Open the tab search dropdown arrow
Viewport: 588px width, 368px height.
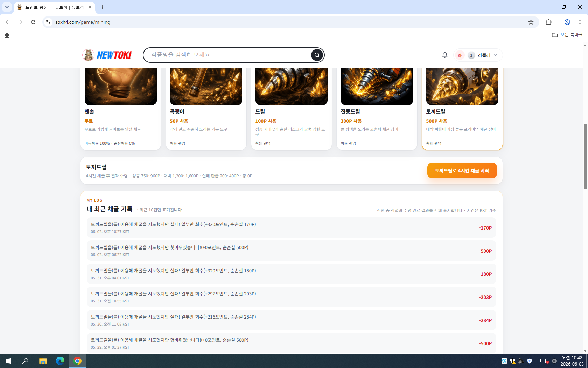7,7
